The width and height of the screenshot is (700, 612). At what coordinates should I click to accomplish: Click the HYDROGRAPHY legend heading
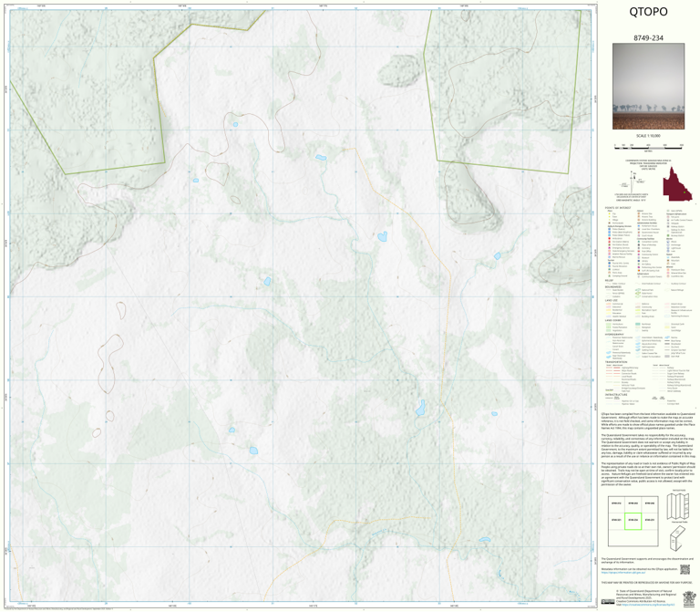(614, 334)
